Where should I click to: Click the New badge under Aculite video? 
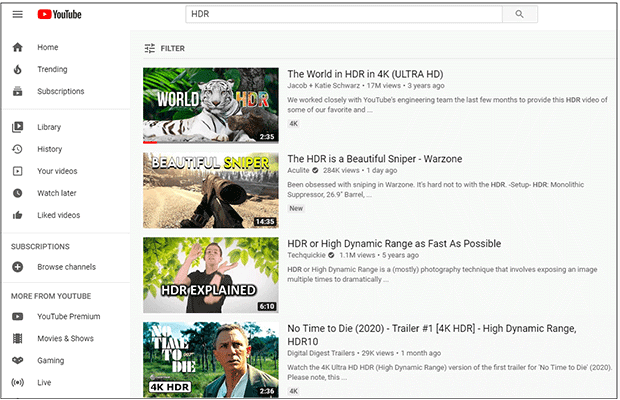point(296,209)
